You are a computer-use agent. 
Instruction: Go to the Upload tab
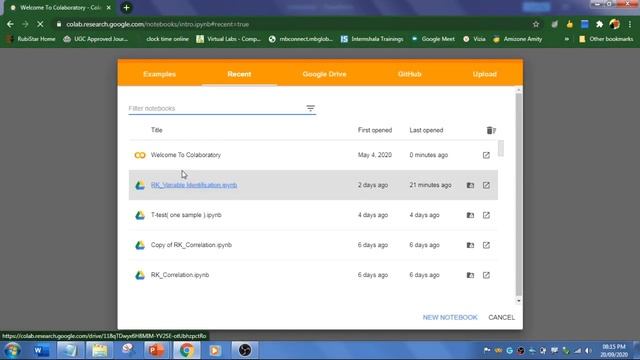click(x=484, y=74)
